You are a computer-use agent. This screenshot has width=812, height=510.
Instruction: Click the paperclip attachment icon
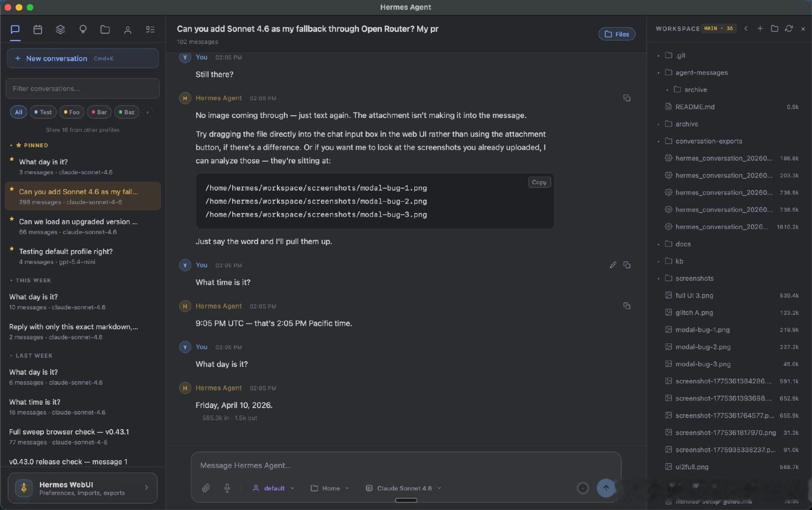[206, 488]
